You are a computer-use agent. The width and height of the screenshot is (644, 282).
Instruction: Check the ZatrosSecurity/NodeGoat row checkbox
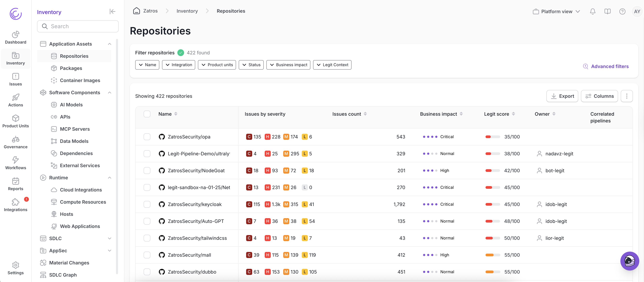[x=147, y=171]
